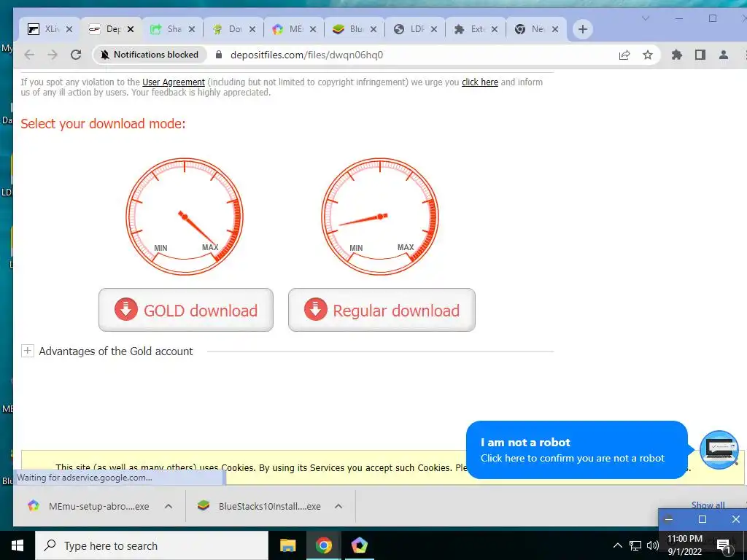The width and height of the screenshot is (747, 560).
Task: Close the XLiv tab
Action: click(69, 29)
